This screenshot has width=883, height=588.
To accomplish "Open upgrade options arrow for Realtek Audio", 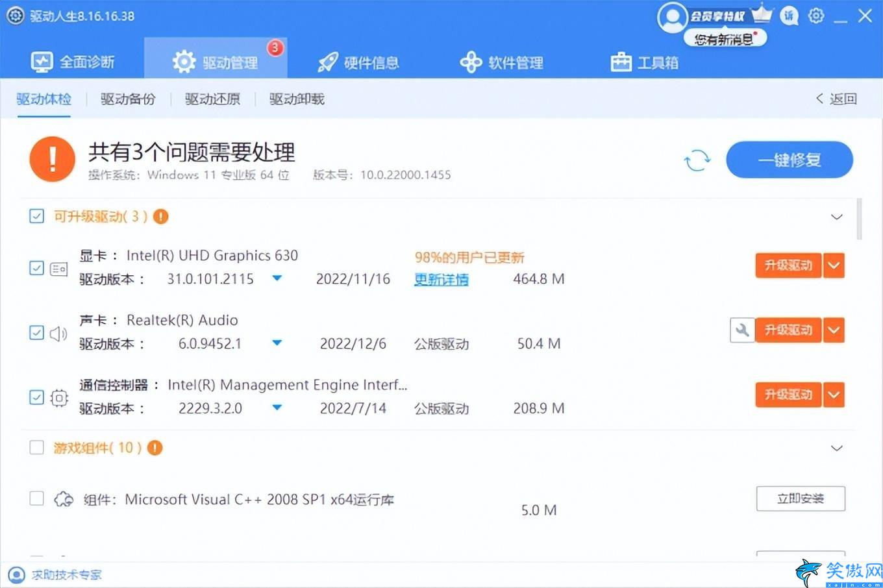I will tap(834, 330).
